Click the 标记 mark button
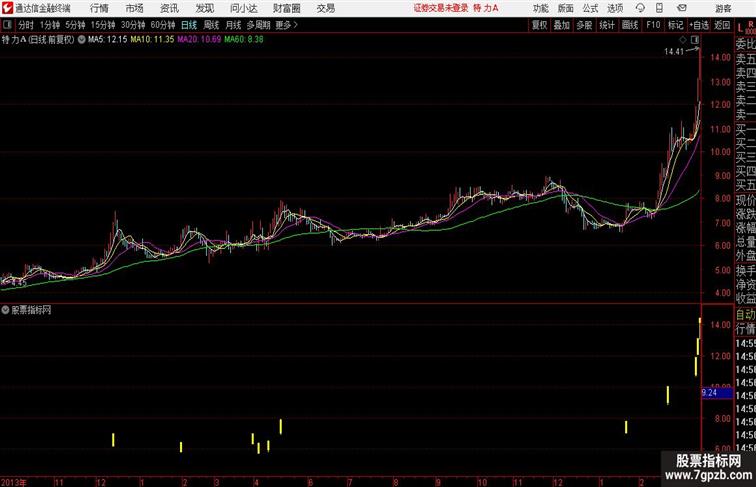756x487 pixels. point(675,25)
